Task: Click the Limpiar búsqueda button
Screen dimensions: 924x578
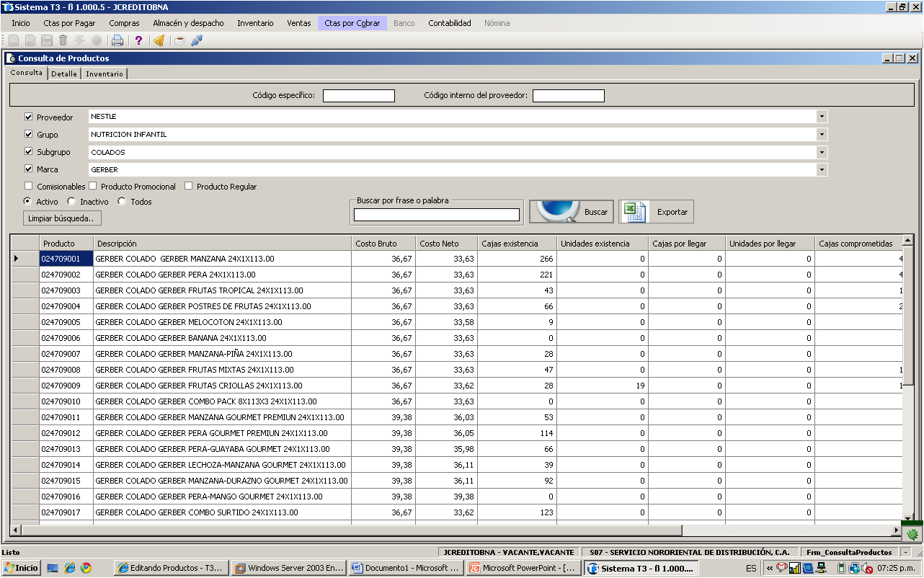Action: (x=62, y=218)
